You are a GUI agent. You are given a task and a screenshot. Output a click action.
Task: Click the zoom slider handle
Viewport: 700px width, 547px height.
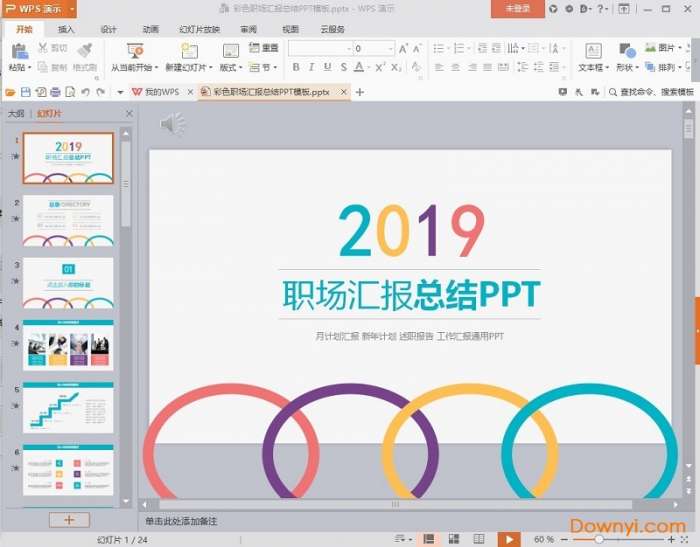(599, 540)
